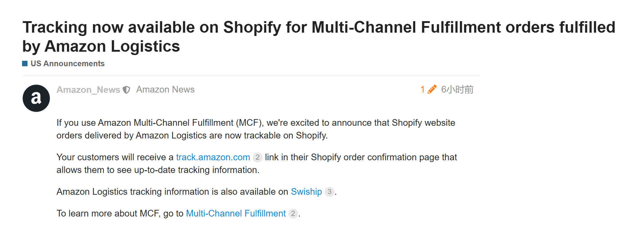644x231 pixels.
Task: Click the moderator shield icon beside Amazon_News
Action: [126, 90]
